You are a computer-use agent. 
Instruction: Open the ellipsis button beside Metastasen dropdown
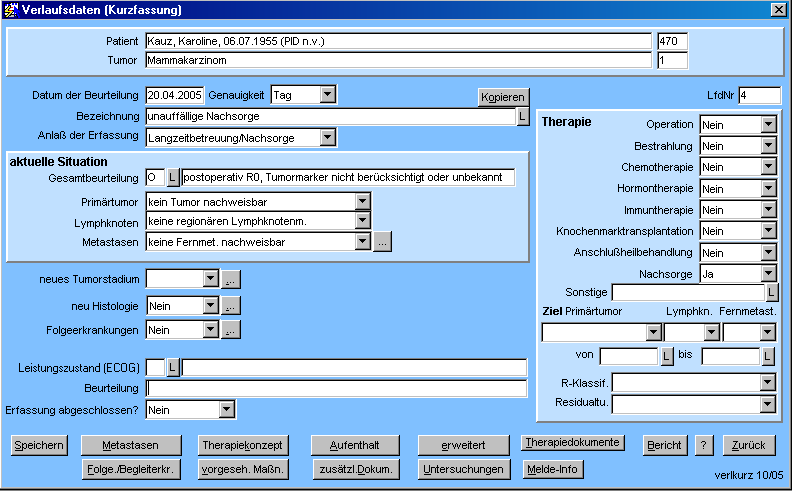pos(382,241)
